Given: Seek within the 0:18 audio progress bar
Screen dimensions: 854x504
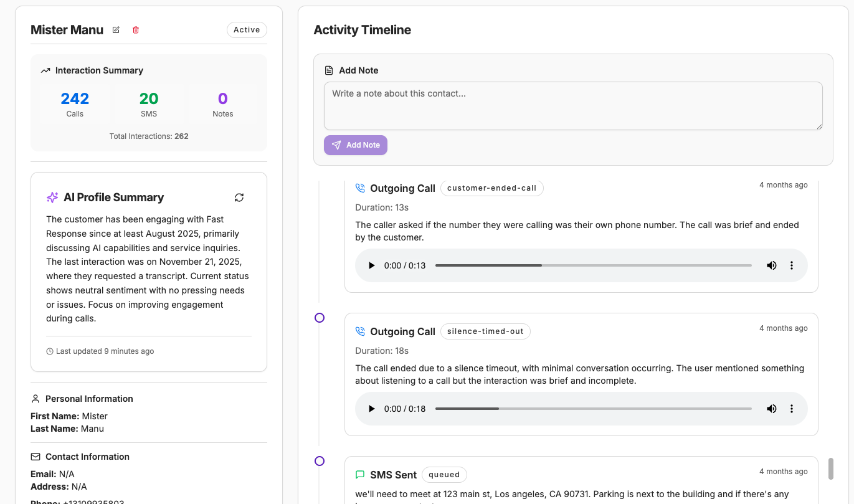Looking at the screenshot, I should coord(593,409).
